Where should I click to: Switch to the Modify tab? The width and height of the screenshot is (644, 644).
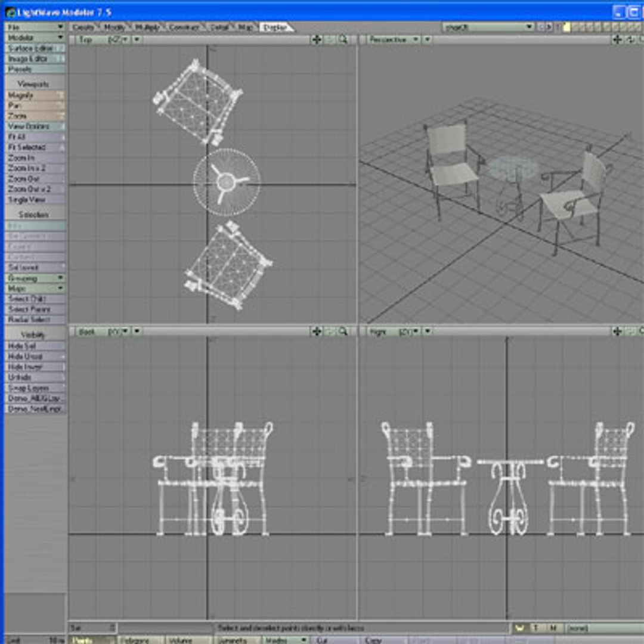(x=114, y=27)
